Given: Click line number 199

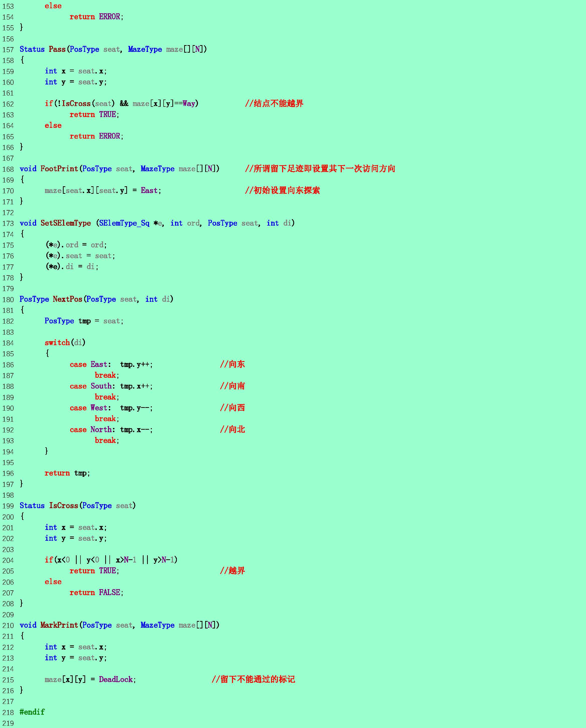Looking at the screenshot, I should coord(8,506).
